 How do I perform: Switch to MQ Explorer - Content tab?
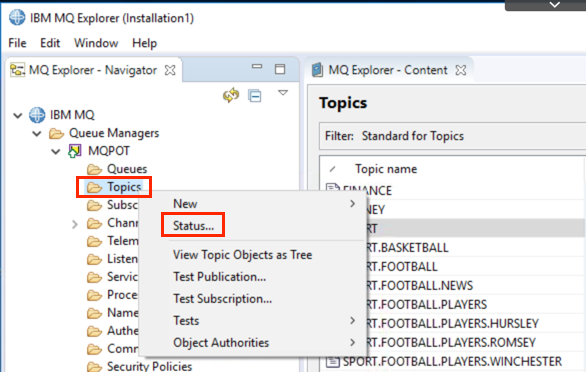(388, 70)
